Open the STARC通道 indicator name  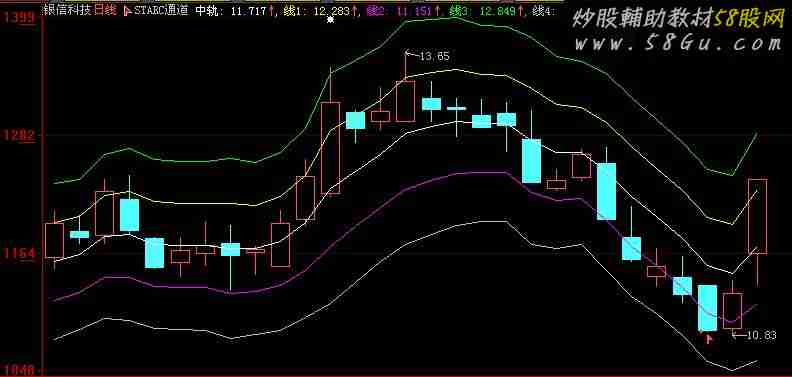point(161,10)
